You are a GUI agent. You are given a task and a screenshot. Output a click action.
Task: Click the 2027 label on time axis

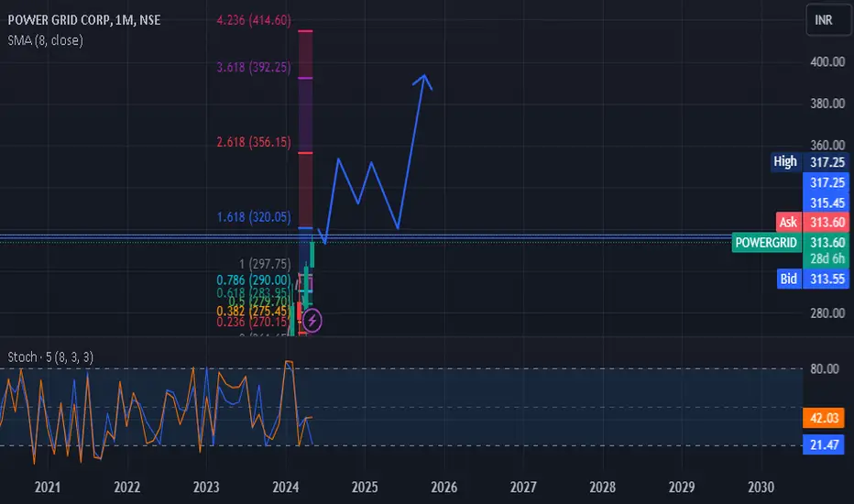point(523,488)
